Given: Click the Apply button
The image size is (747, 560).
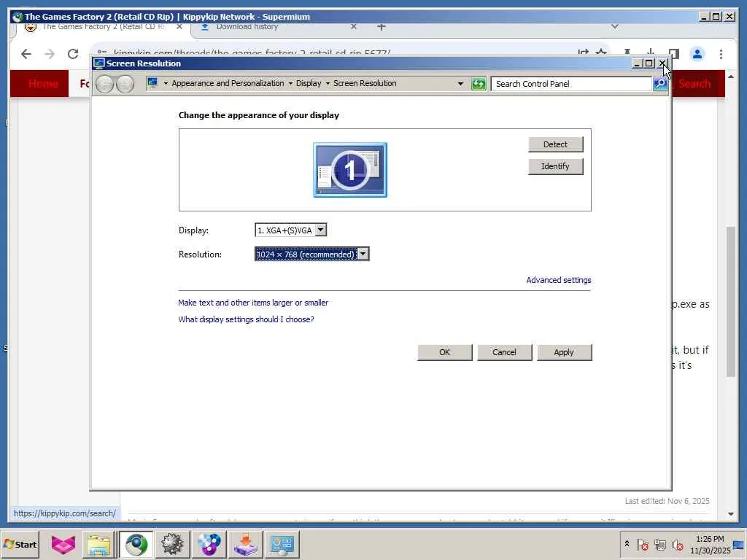Looking at the screenshot, I should 564,352.
